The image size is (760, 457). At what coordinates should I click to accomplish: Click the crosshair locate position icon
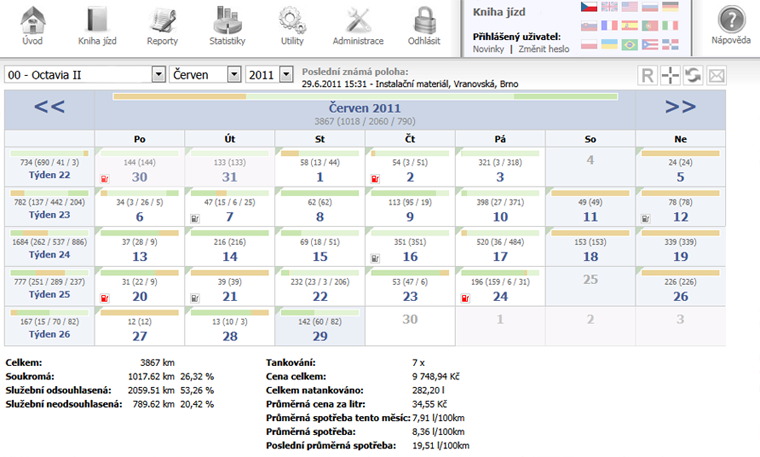tap(670, 75)
